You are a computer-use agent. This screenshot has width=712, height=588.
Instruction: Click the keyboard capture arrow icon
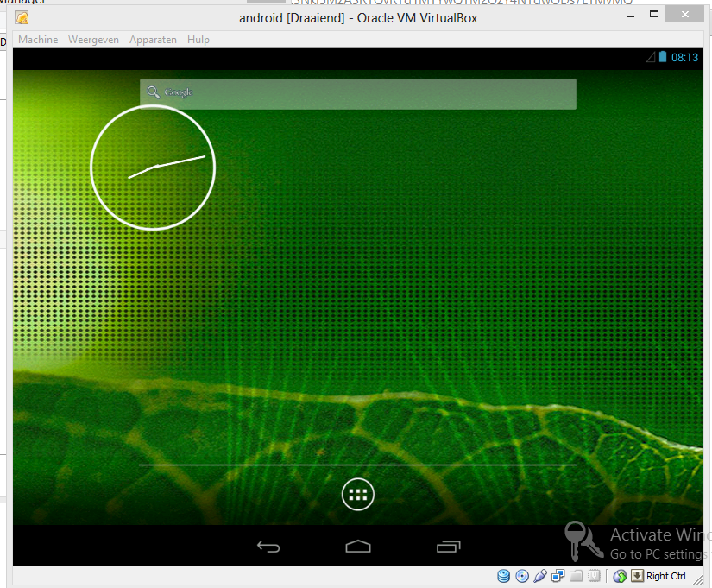pyautogui.click(x=638, y=576)
